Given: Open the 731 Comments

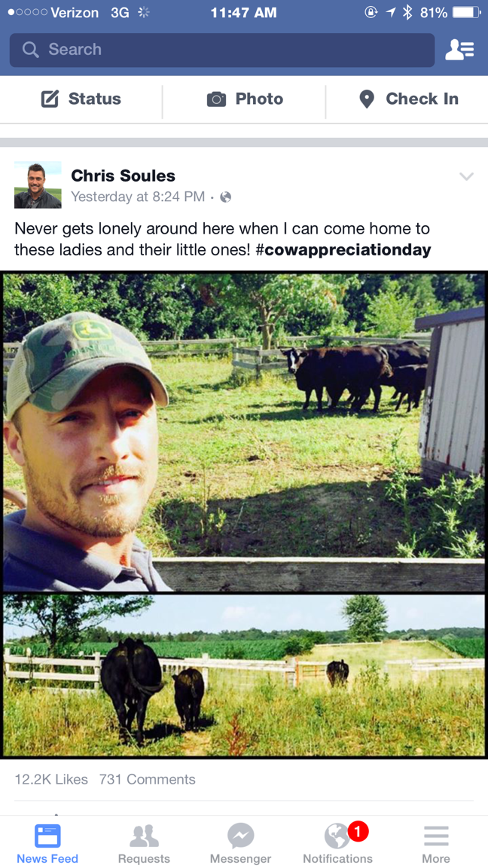Looking at the screenshot, I should coord(147,779).
